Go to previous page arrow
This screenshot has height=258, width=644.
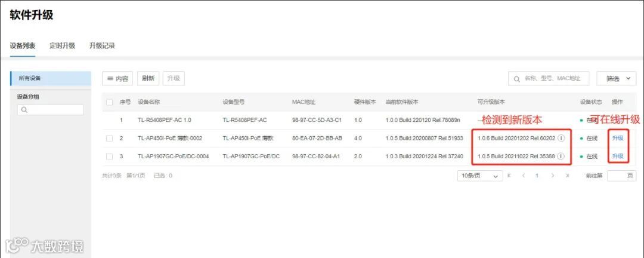524,176
